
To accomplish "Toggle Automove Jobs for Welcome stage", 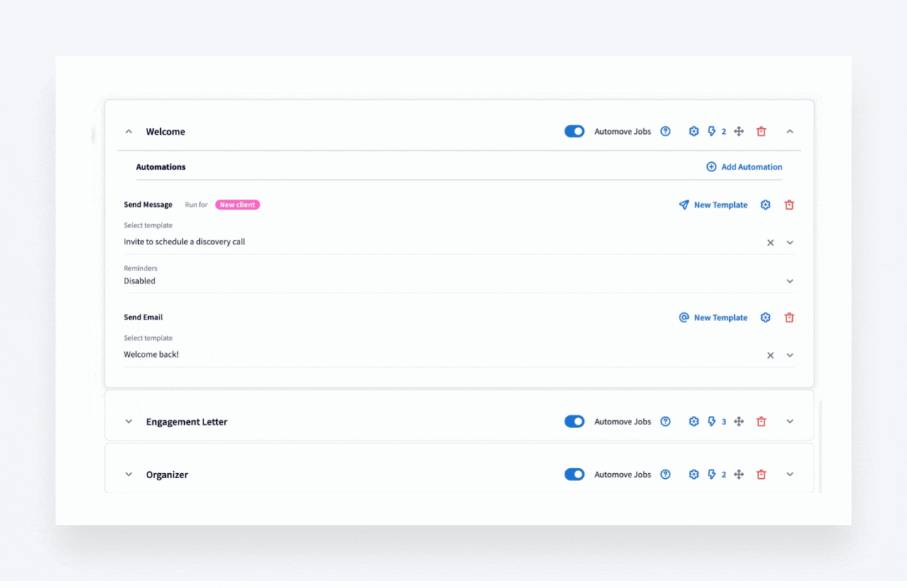I will point(574,132).
